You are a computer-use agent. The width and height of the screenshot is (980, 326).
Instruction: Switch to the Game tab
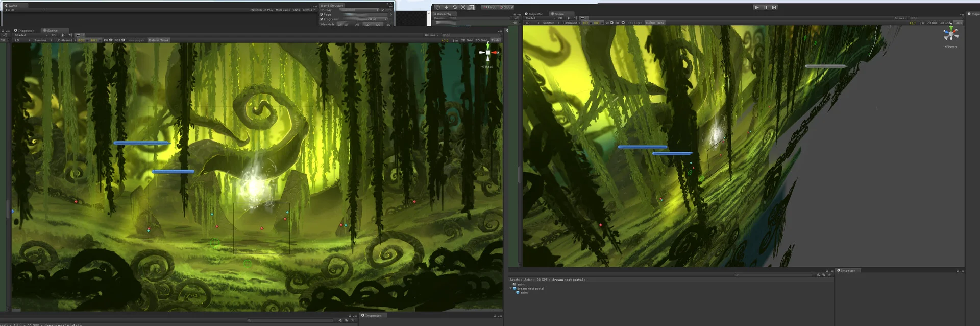[15, 6]
